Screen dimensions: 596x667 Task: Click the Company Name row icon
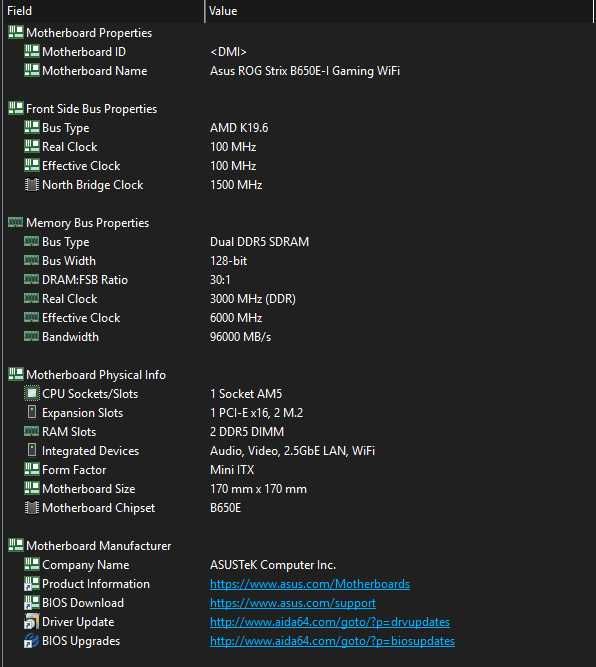click(x=31, y=564)
